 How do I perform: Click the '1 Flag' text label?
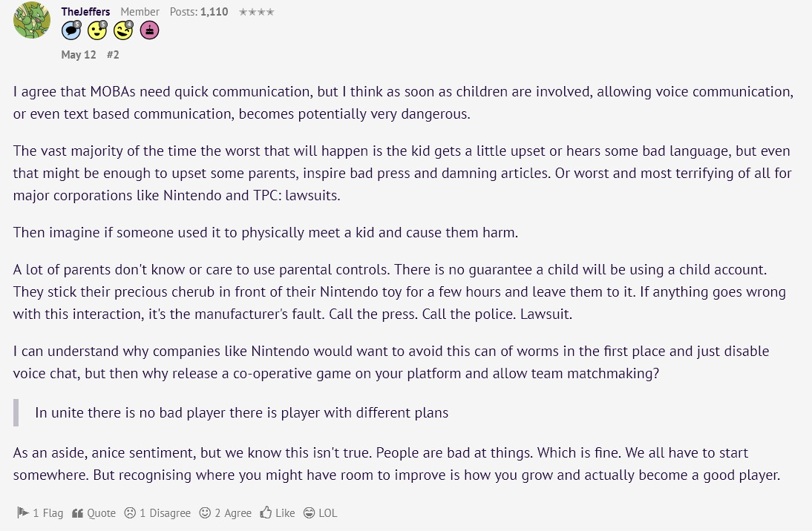(x=48, y=513)
